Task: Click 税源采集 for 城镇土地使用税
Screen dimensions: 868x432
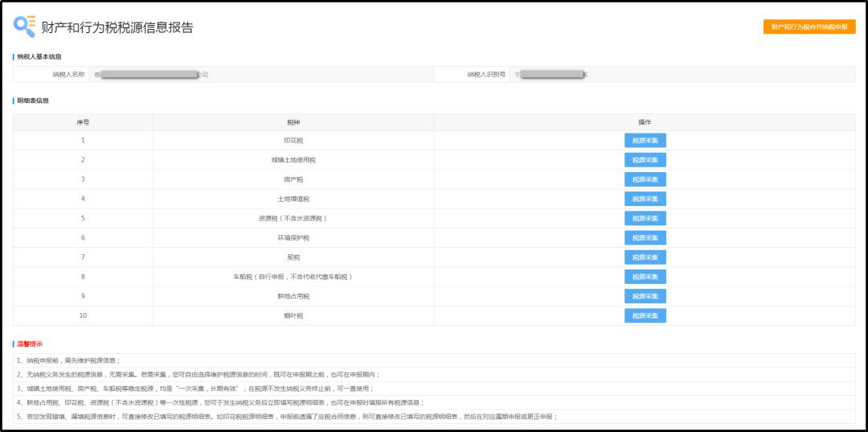Action: (645, 160)
